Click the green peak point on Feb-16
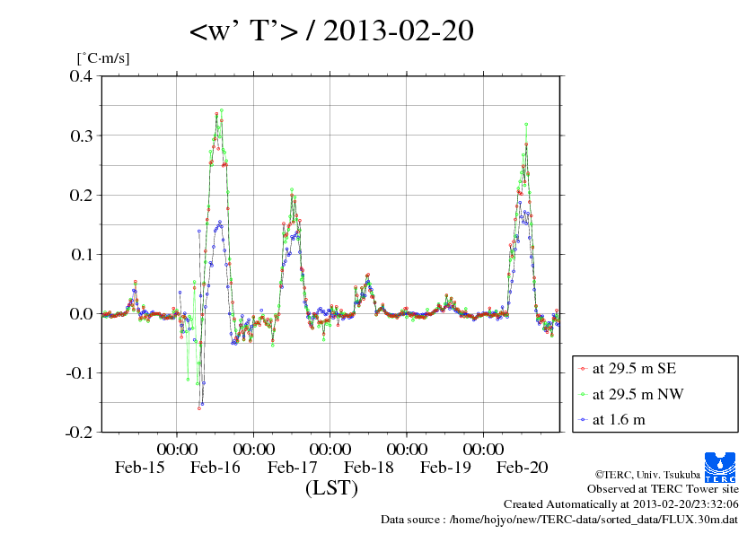The height and width of the screenshot is (534, 756). (x=221, y=110)
